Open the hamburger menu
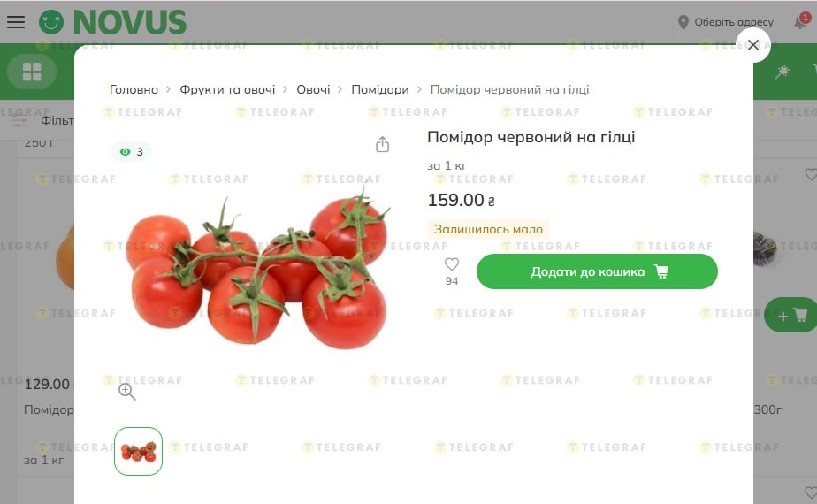817x504 pixels. click(x=16, y=22)
